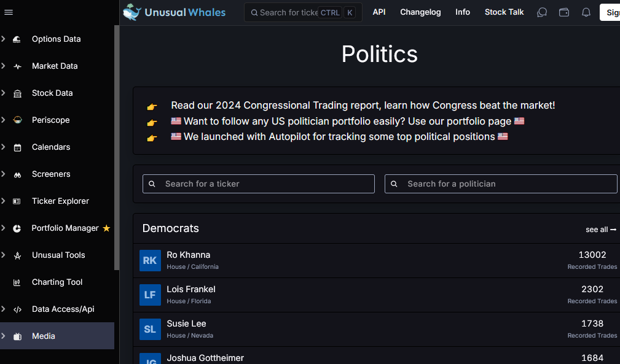Image resolution: width=620 pixels, height=364 pixels.
Task: Click the SL avatar for Susie Lee
Action: [x=151, y=329]
